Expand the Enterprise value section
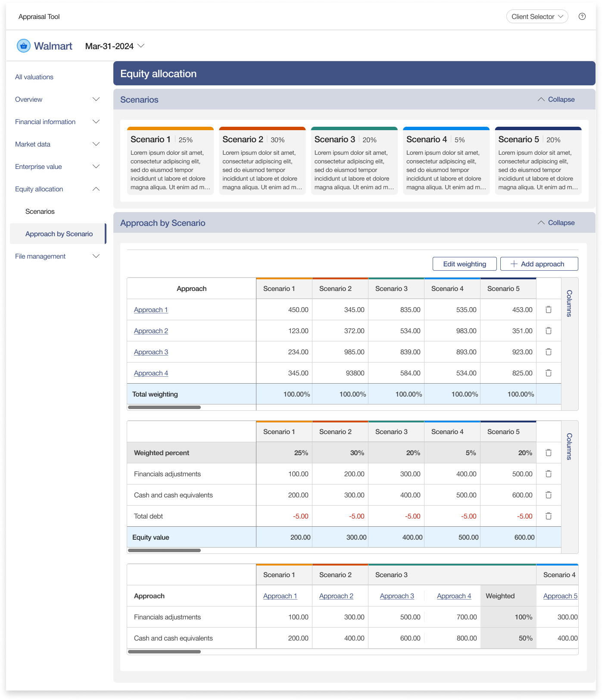602x700 pixels. click(x=96, y=166)
